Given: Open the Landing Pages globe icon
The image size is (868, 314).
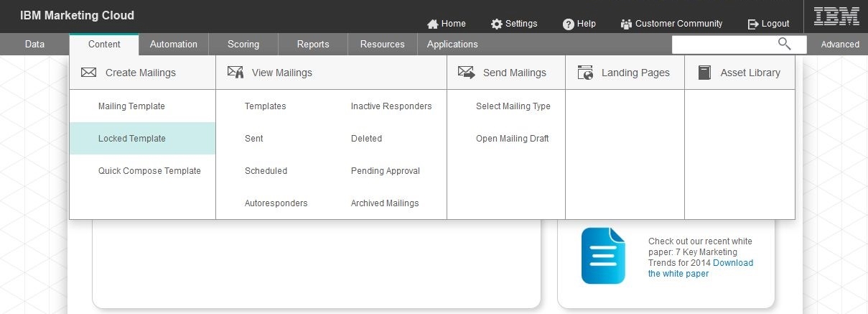Looking at the screenshot, I should click(585, 73).
